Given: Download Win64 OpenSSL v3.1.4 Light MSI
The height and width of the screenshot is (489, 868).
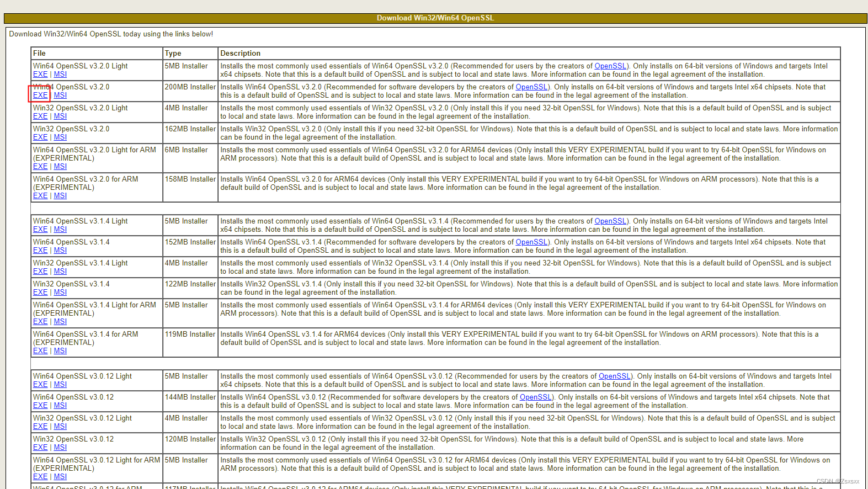Looking at the screenshot, I should coord(60,230).
